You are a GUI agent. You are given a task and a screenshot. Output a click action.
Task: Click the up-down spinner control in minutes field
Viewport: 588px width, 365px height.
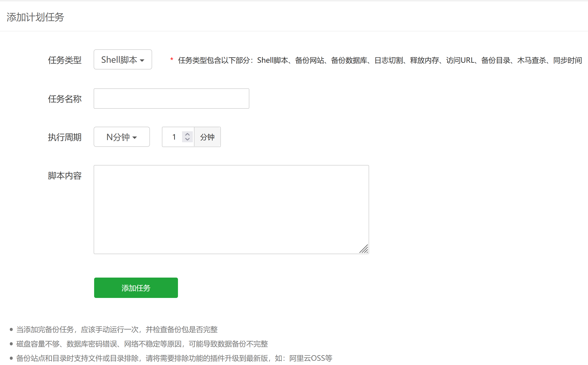coord(187,137)
